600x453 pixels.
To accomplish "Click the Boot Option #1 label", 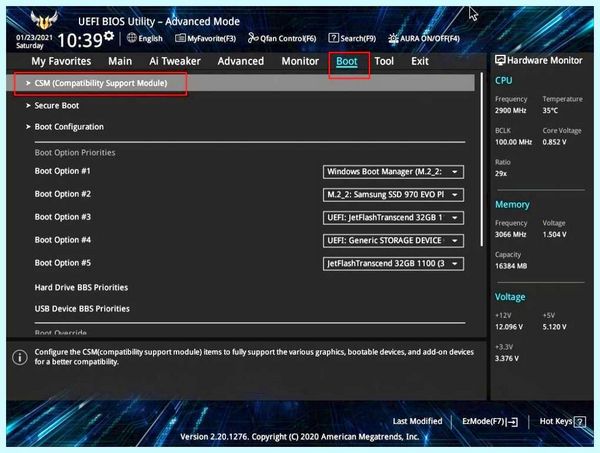I will point(62,171).
